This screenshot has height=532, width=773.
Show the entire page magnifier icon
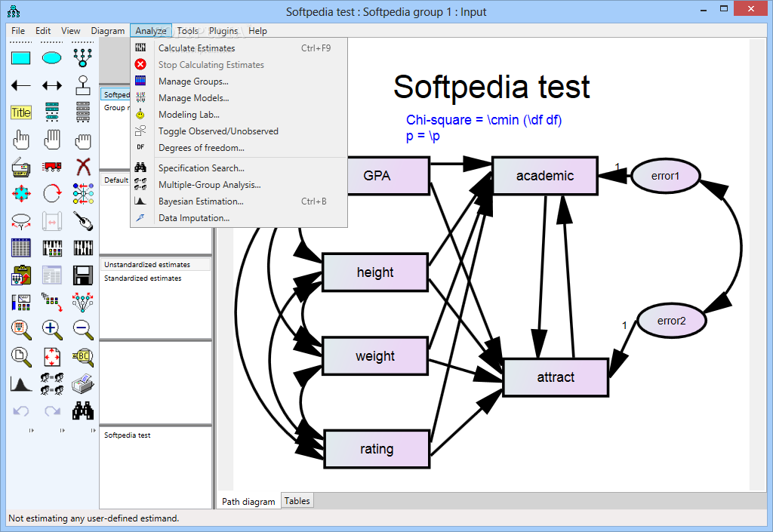click(20, 357)
